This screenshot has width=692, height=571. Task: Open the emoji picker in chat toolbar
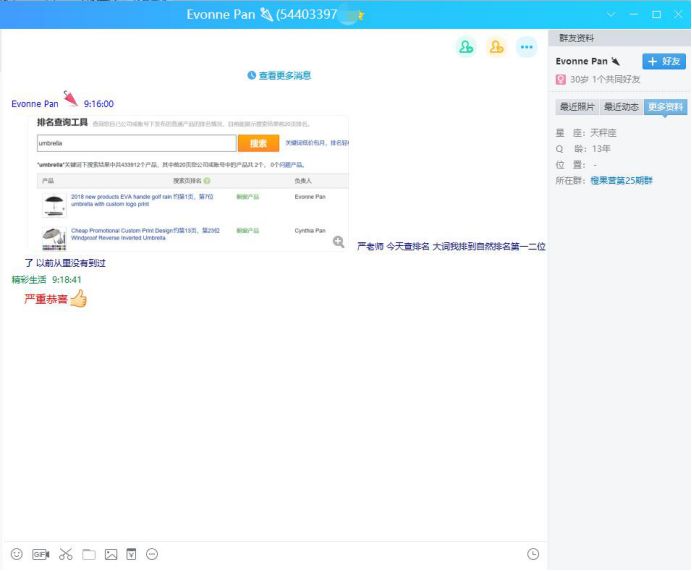(x=17, y=554)
